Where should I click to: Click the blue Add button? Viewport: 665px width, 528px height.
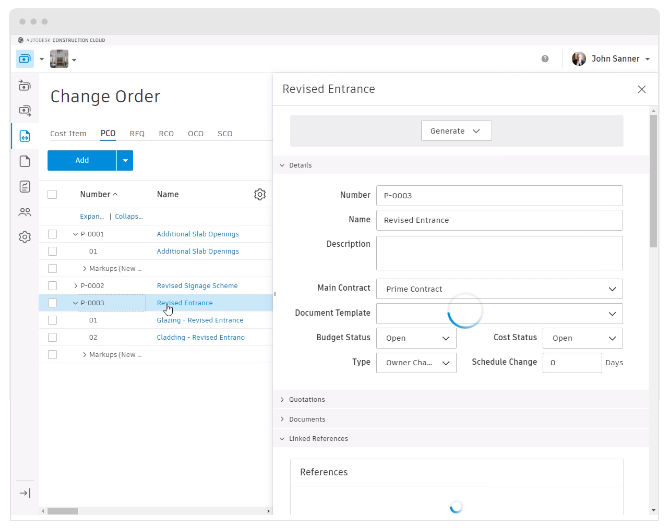pos(82,160)
